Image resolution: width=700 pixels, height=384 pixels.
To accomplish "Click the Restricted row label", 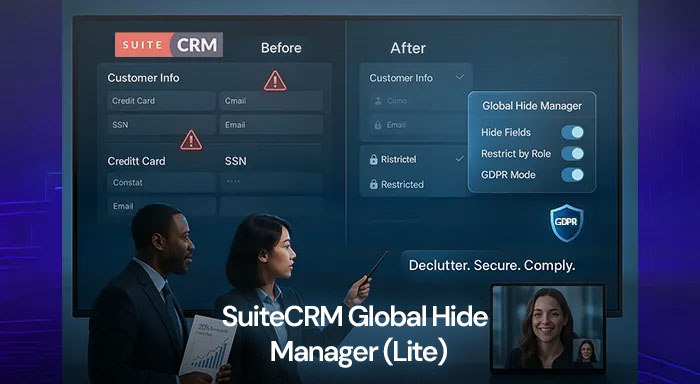I will coord(402,184).
